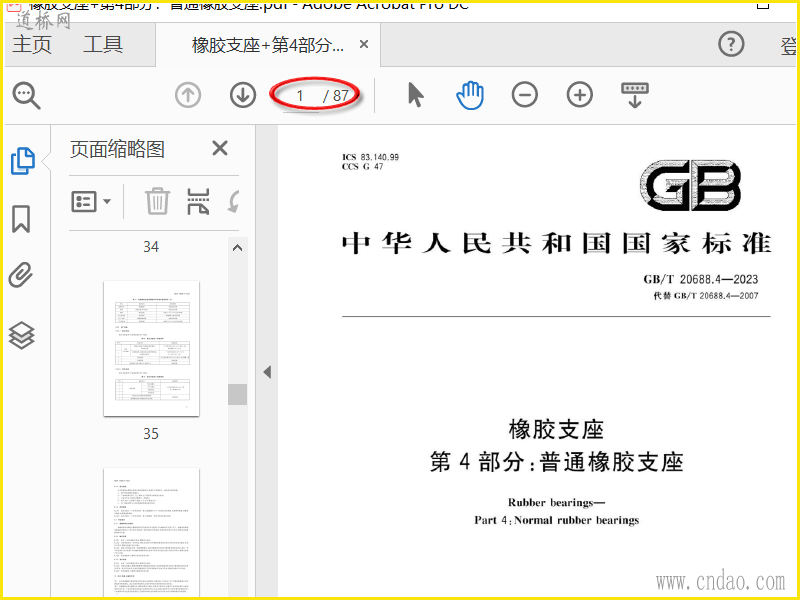Click the thumbnail panel scrollbar handle
The image size is (800, 600).
click(x=237, y=394)
